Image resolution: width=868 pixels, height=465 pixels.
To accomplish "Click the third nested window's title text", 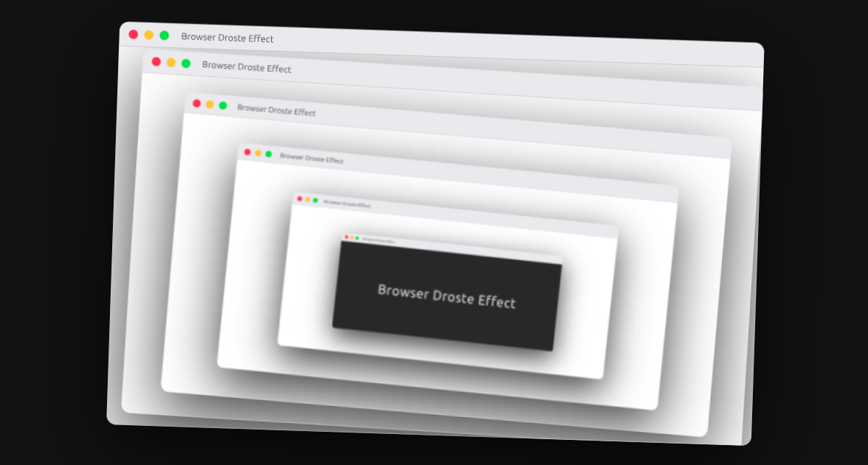I will tap(276, 110).
